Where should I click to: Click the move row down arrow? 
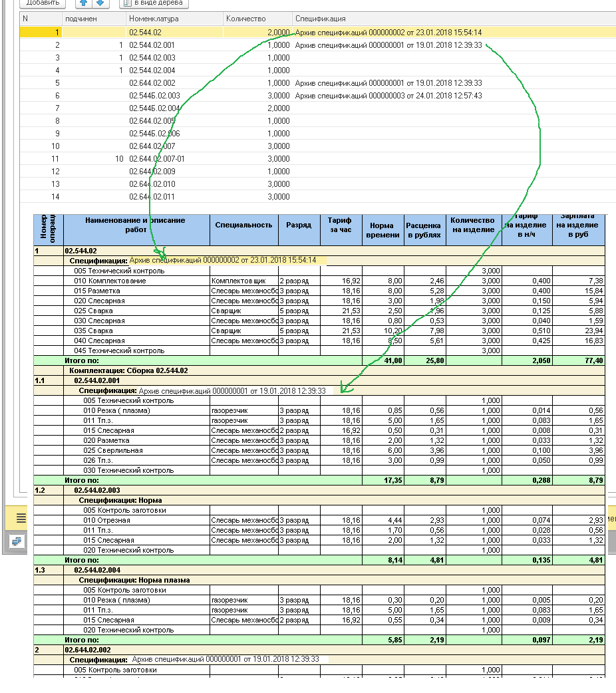click(x=99, y=3)
